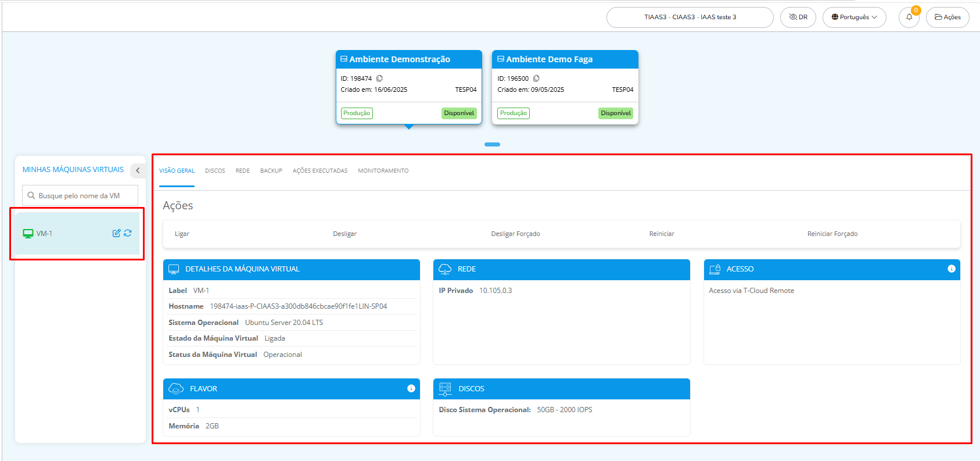980x461 pixels.
Task: Copy the ID 198474 with copy icon
Action: [379, 78]
